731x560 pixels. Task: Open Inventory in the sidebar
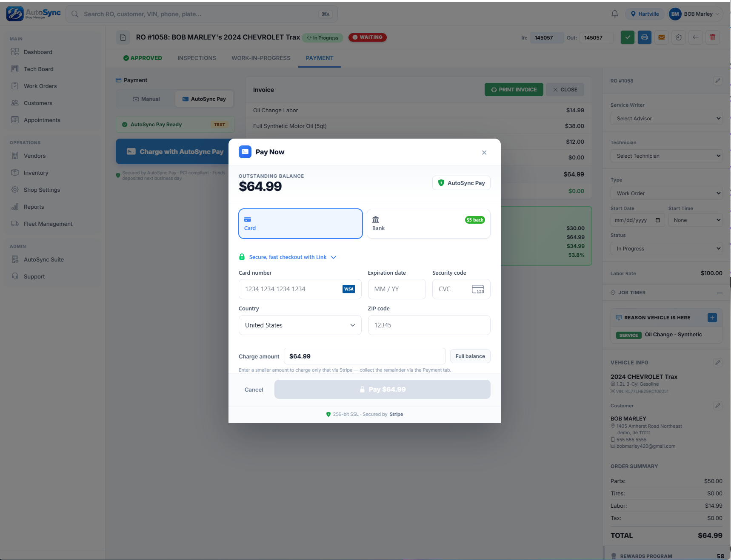[53, 173]
